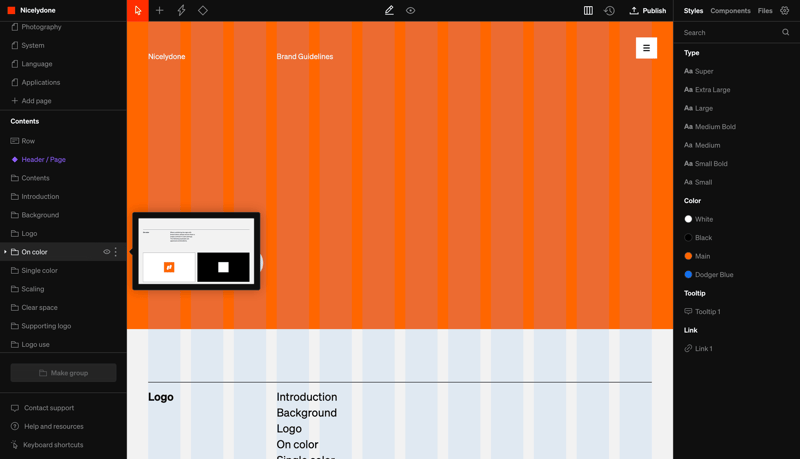Select the Small type style
The height and width of the screenshot is (459, 800).
[698, 182]
